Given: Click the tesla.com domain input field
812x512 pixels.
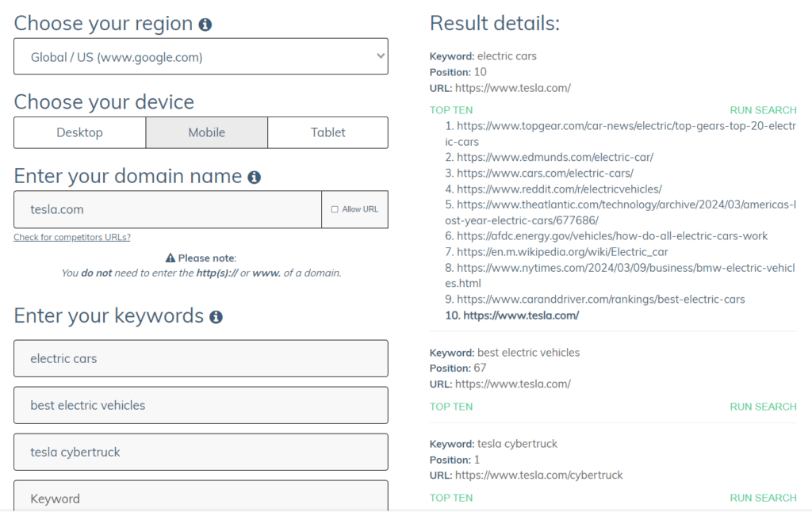Looking at the screenshot, I should pyautogui.click(x=167, y=208).
